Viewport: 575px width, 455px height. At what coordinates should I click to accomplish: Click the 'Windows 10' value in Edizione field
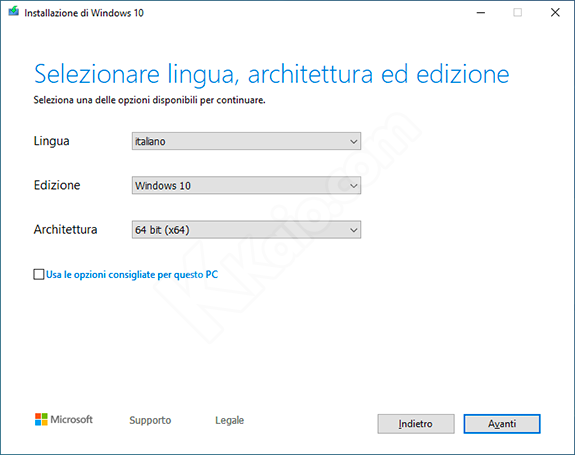click(163, 186)
